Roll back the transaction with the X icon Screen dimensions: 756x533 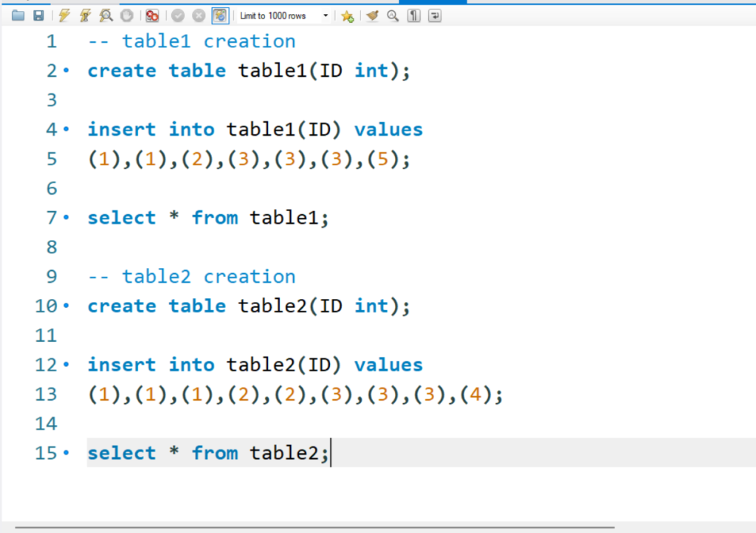pos(199,16)
